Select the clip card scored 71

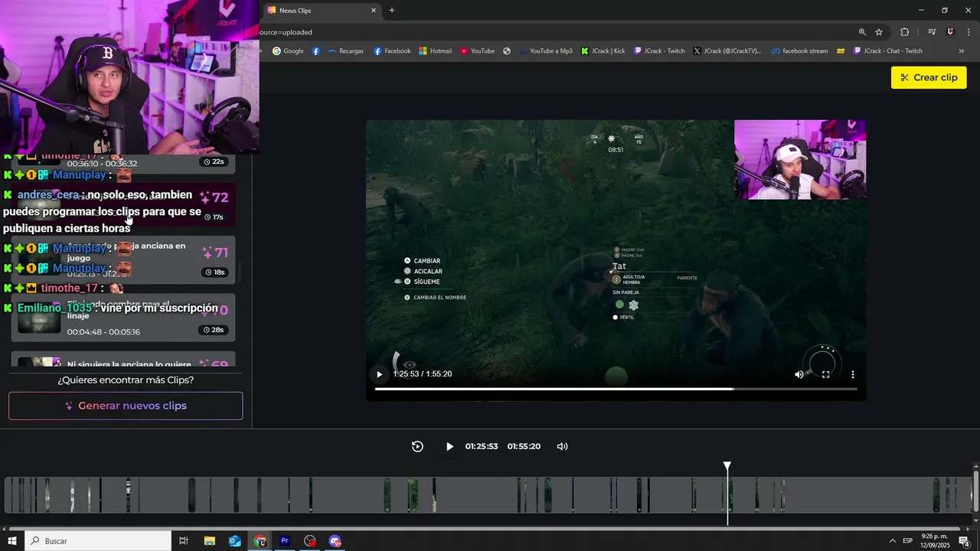[122, 260]
